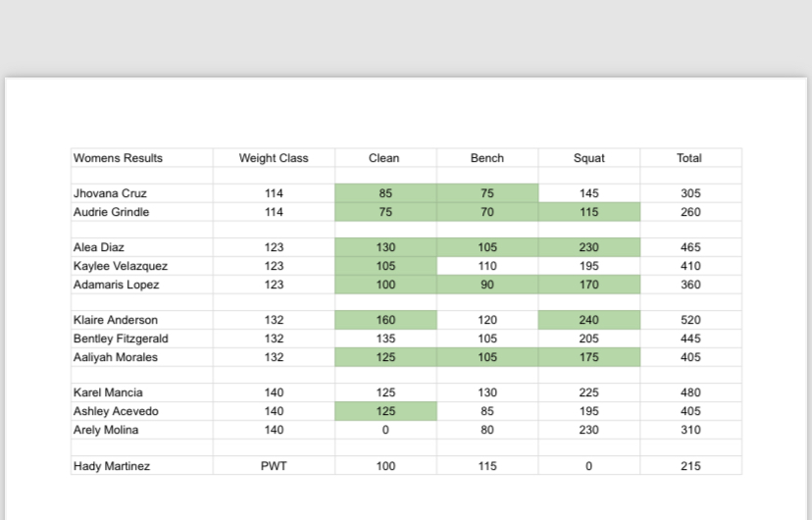Select Kaylee Velazquez's bench value 110
The height and width of the screenshot is (520, 812).
pos(487,266)
